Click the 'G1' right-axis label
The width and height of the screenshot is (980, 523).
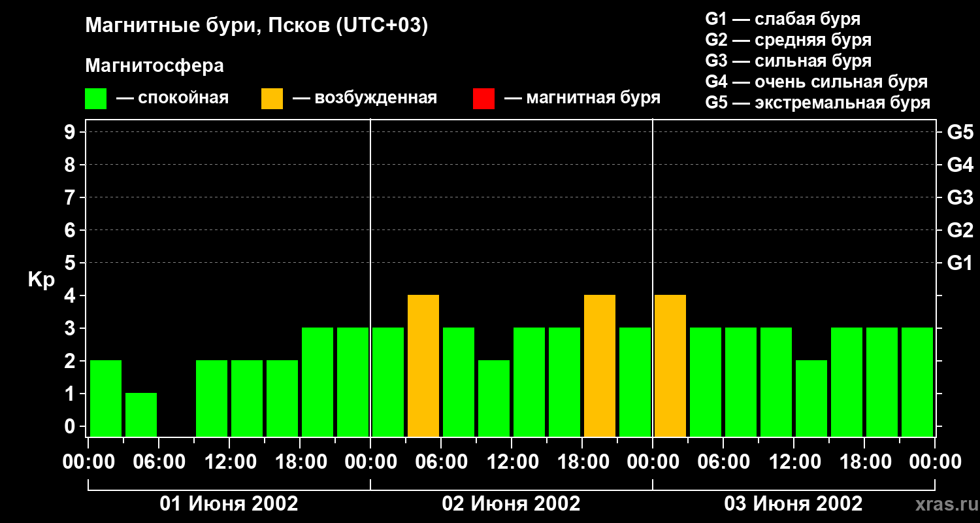[960, 263]
